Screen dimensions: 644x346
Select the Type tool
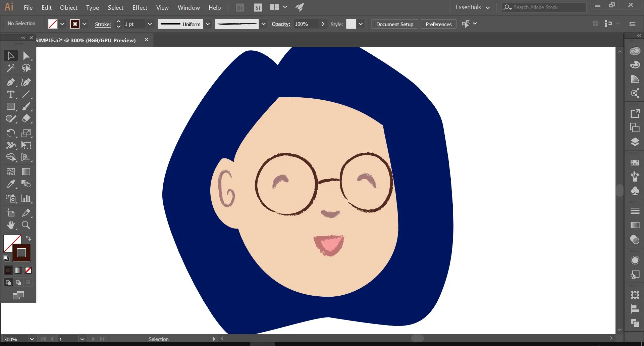pyautogui.click(x=11, y=94)
